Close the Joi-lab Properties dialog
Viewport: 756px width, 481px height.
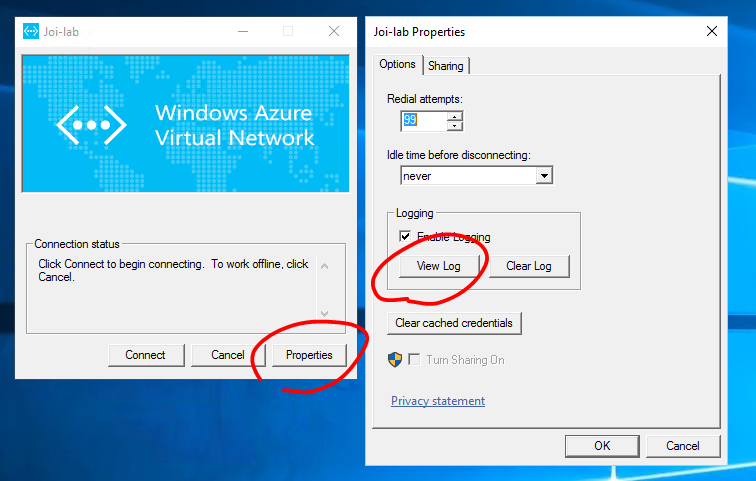click(712, 32)
